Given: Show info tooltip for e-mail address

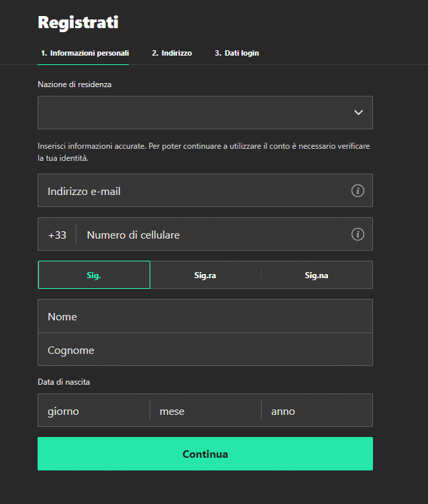Looking at the screenshot, I should pyautogui.click(x=358, y=190).
